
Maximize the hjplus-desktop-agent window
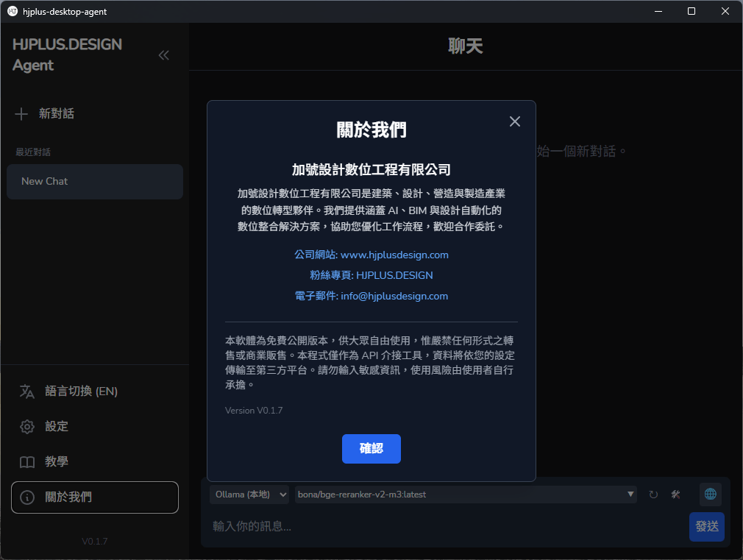692,11
